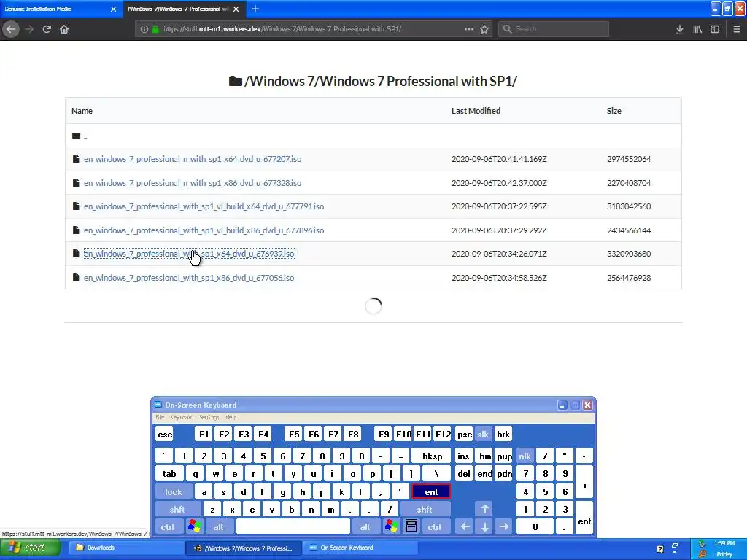This screenshot has width=747, height=560.
Task: Click the tab key on On-Screen Keyboard
Action: pos(169,474)
